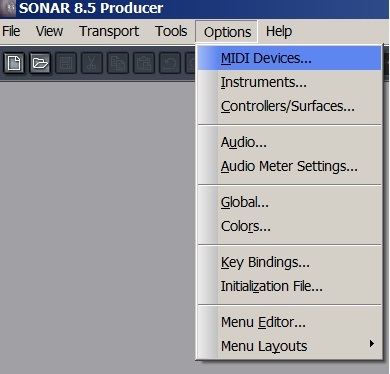The width and height of the screenshot is (390, 374).
Task: Click the greyed Copy toolbar icon
Action: point(118,63)
